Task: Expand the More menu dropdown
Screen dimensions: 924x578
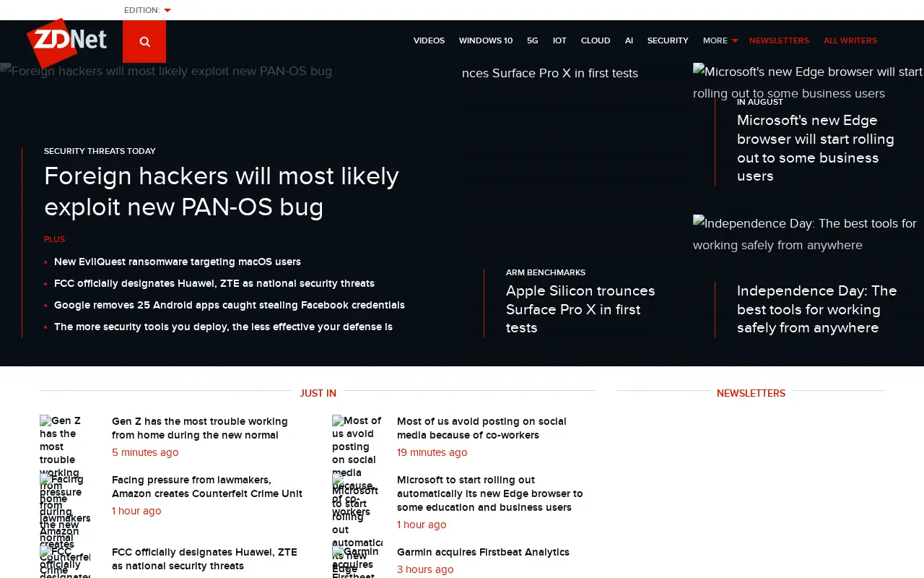Action: (x=720, y=40)
